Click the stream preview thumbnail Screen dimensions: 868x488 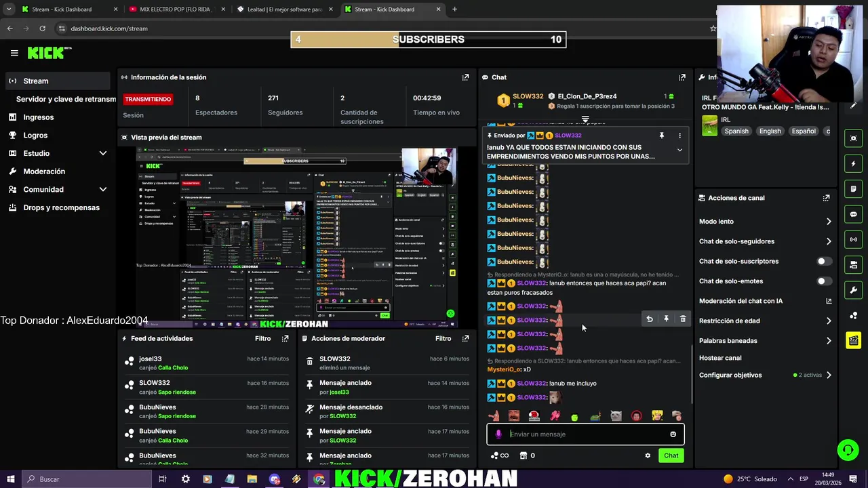click(x=296, y=237)
